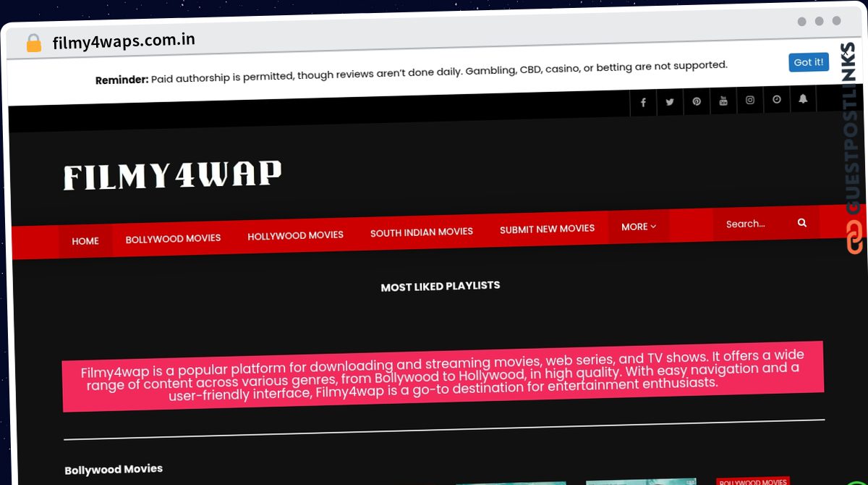Click the Bollywood Movies section heading

114,469
